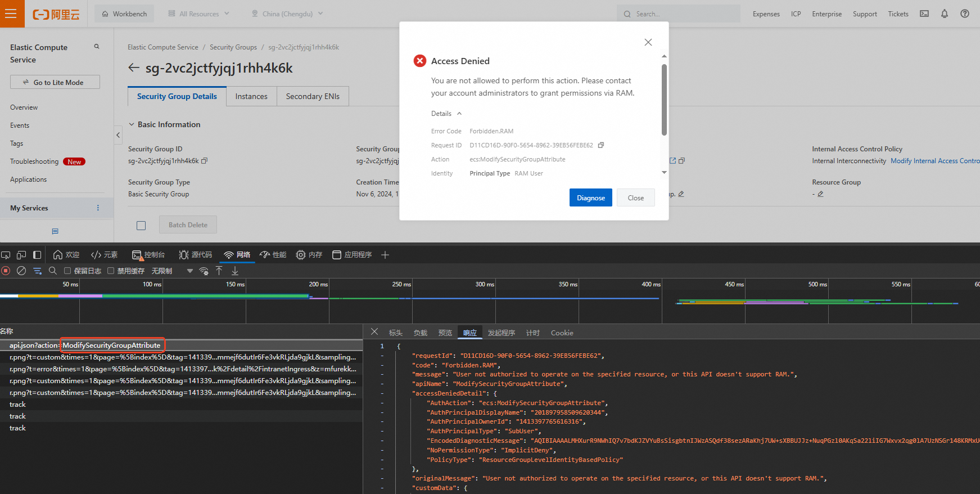Clear the network log
This screenshot has width=980, height=494.
coord(21,271)
